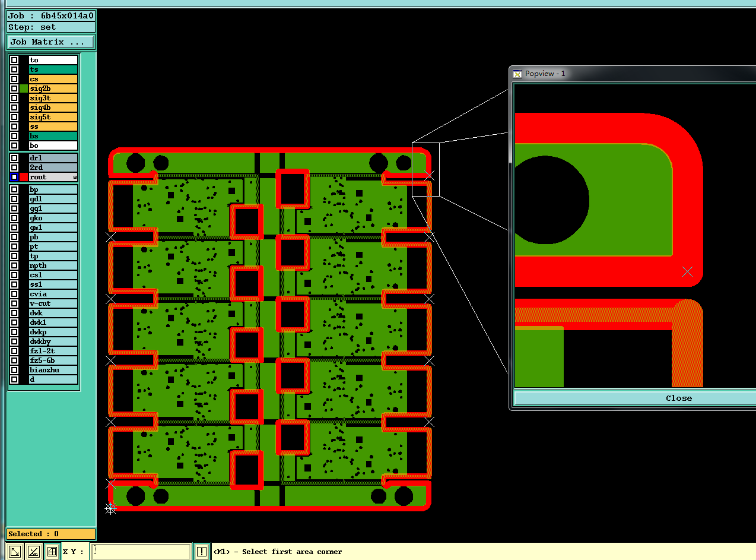Viewport: 756px width, 560px height.
Task: Select the bs layer name
Action: coord(53,136)
